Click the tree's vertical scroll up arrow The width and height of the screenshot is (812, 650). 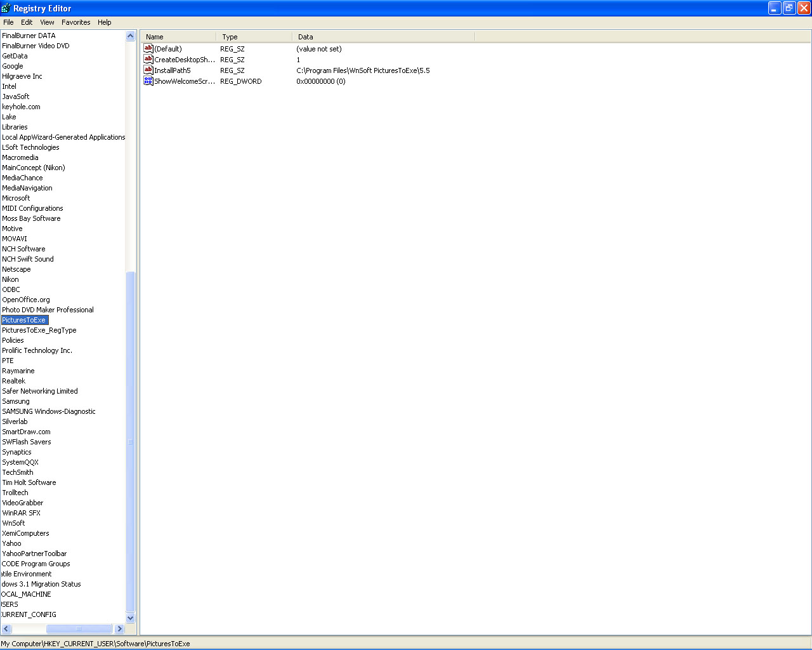click(131, 36)
